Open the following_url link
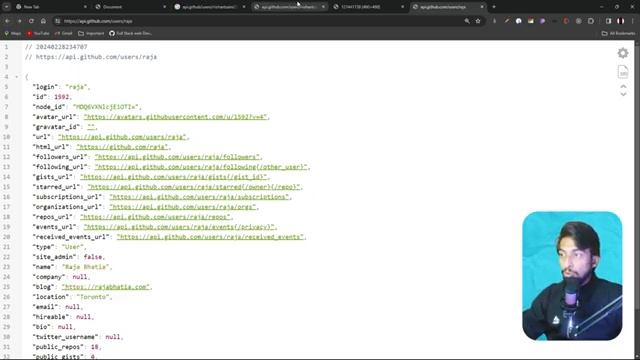The width and height of the screenshot is (640, 360). (201, 167)
